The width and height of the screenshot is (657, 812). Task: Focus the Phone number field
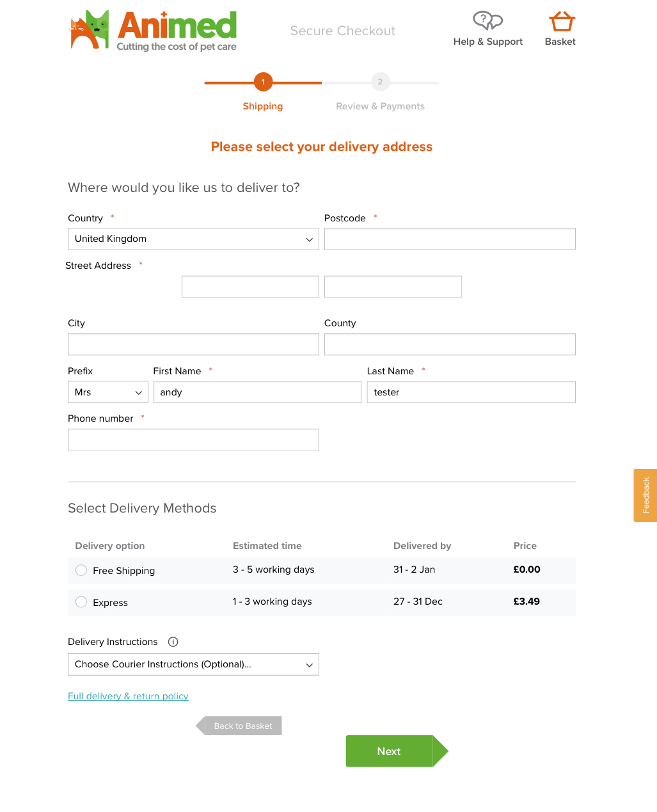tap(193, 440)
